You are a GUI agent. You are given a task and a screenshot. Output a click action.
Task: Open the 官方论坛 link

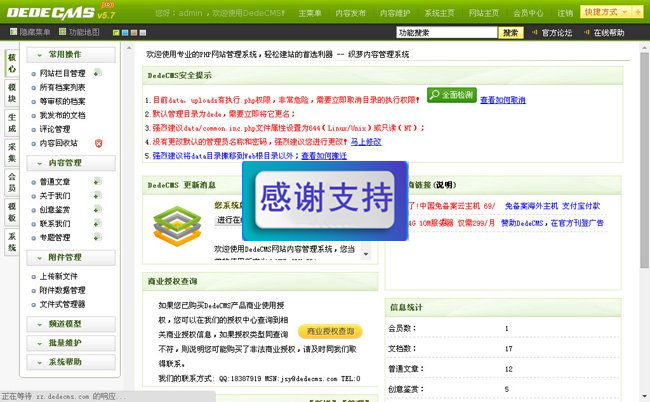click(x=557, y=33)
